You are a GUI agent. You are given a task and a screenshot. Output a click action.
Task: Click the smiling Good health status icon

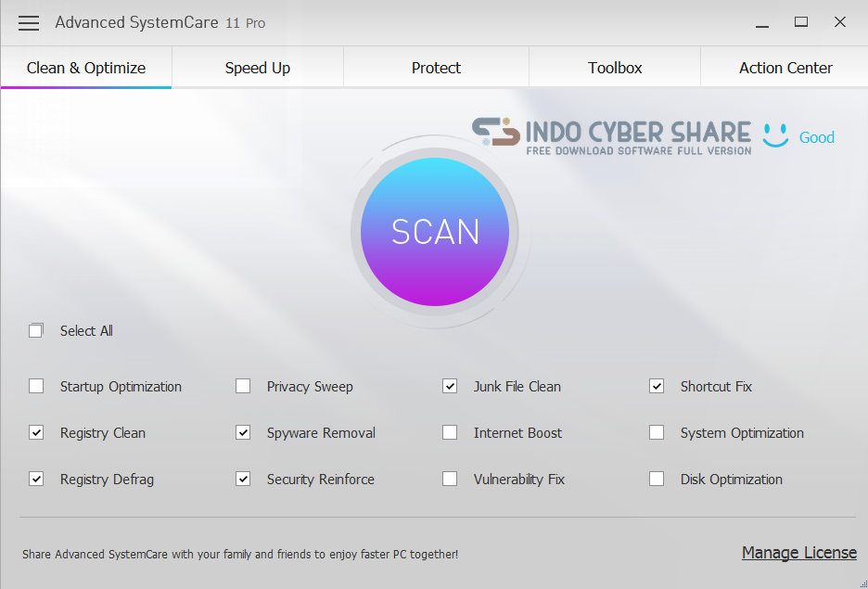774,136
